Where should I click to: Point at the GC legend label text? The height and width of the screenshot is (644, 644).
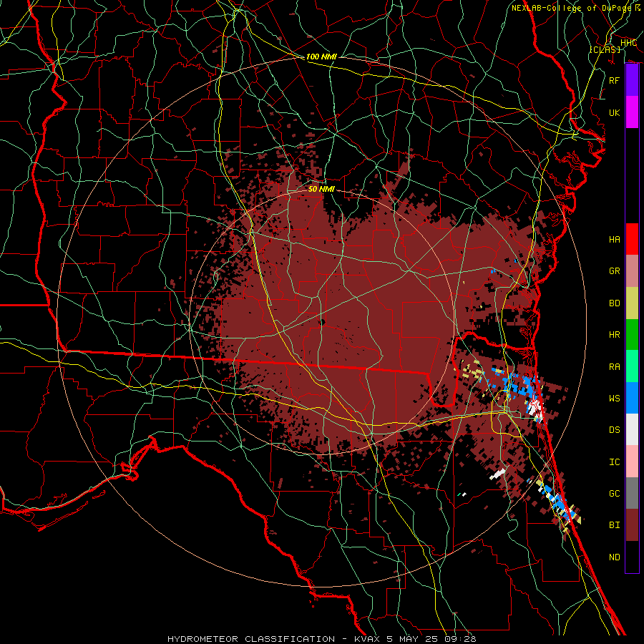(615, 494)
